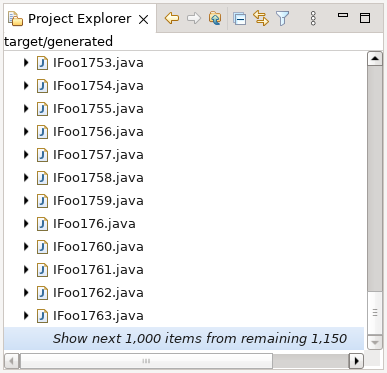Select the IFoo1760.java file name

click(x=98, y=247)
